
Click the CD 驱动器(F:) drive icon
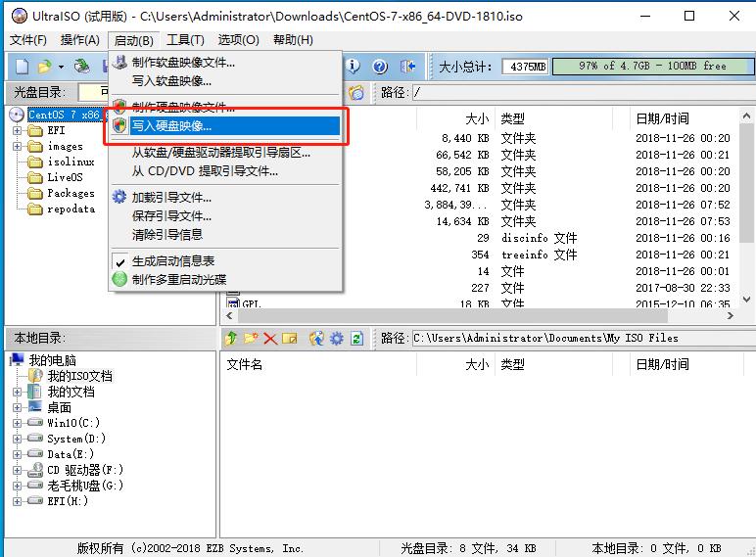35,469
